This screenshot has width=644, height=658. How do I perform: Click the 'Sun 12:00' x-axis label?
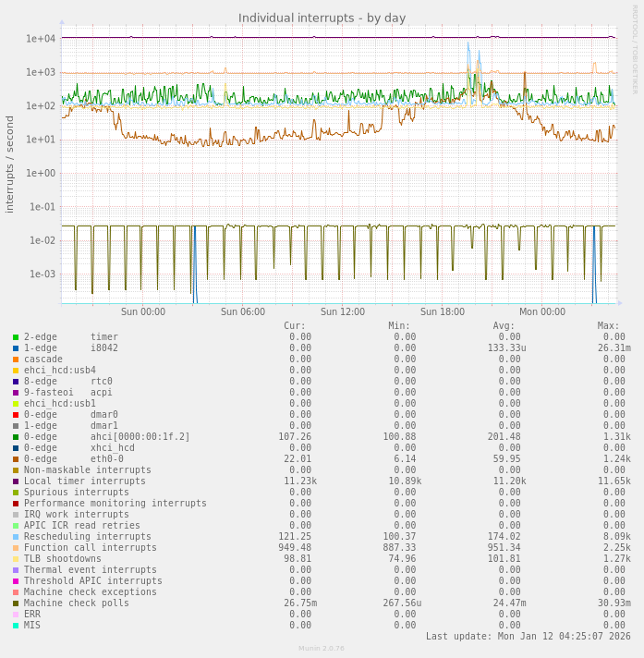point(343,312)
